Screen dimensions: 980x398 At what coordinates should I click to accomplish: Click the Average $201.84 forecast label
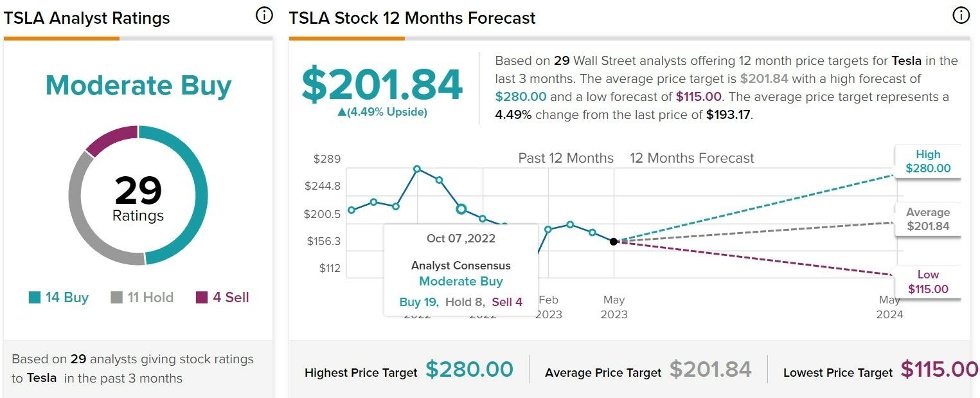928,219
